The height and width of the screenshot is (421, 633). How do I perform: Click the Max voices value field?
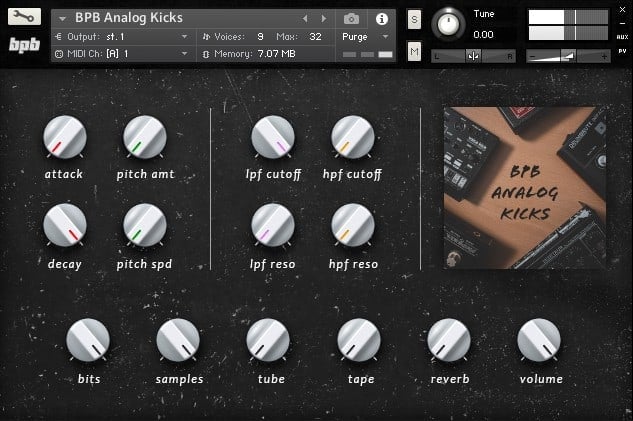click(316, 36)
